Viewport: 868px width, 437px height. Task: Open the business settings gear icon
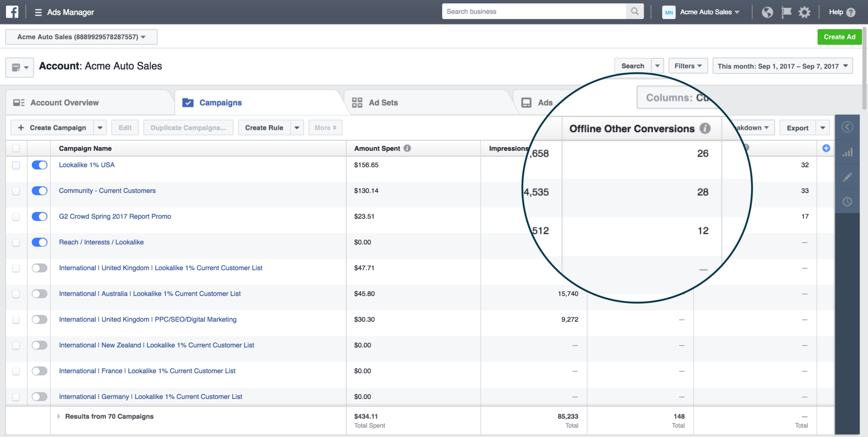pos(804,12)
